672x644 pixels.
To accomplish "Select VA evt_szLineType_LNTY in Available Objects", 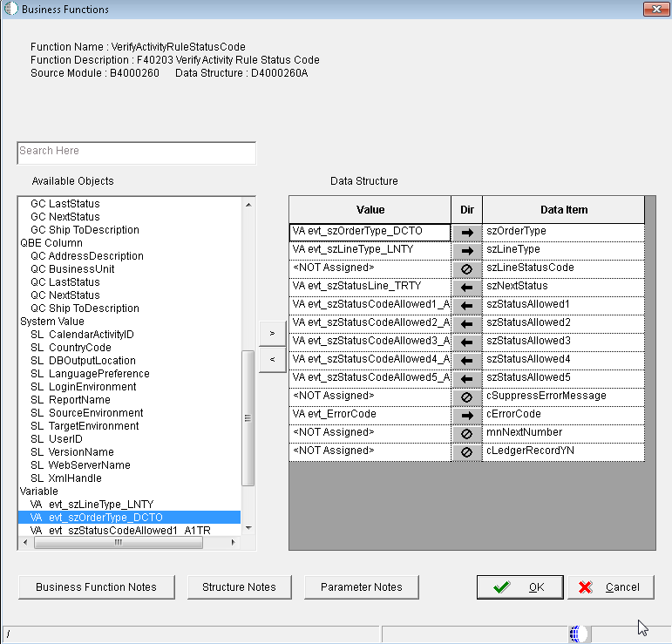I will (92, 505).
